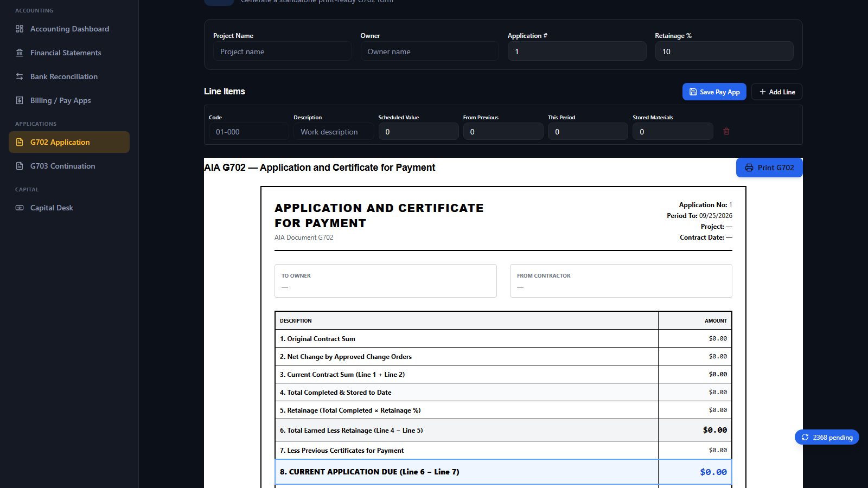The width and height of the screenshot is (868, 488).
Task: Go to Financial Statements
Action: (69, 53)
